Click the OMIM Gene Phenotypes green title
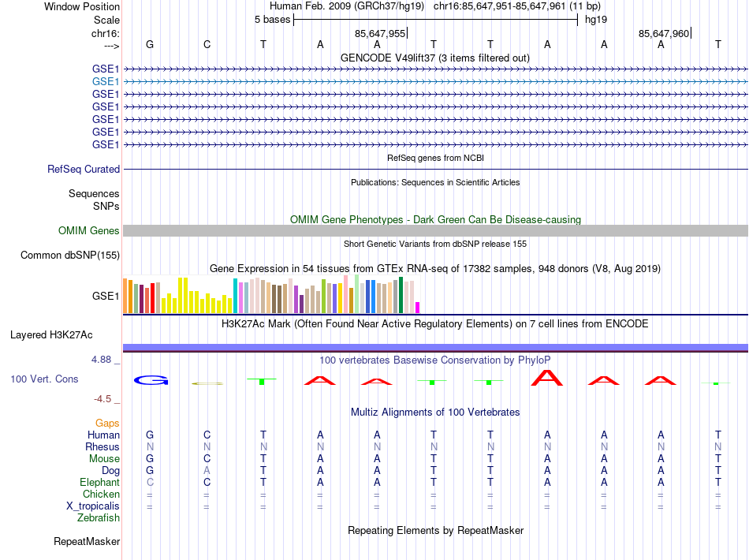This screenshot has height=560, width=749. coord(435,219)
